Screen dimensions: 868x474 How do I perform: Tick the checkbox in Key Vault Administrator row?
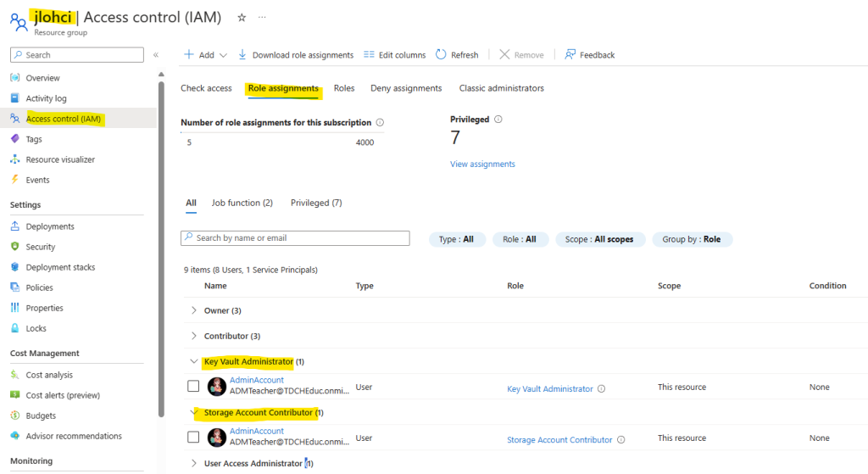pos(193,386)
